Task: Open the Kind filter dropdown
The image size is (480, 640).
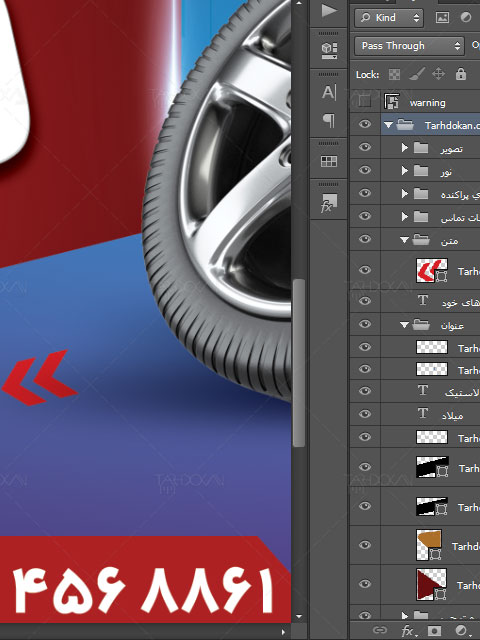Action: tap(389, 18)
